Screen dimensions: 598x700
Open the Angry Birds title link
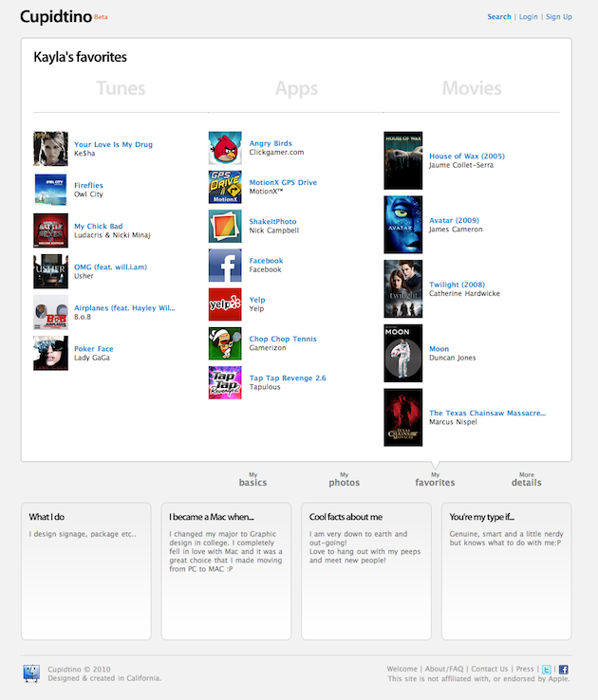(271, 143)
